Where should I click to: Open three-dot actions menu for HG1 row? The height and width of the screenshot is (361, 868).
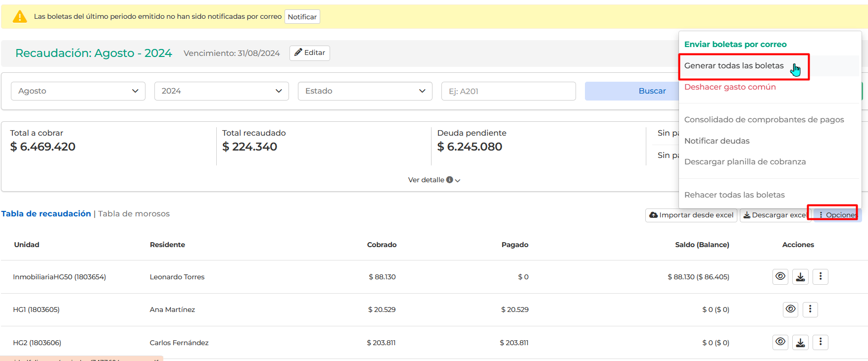[810, 309]
